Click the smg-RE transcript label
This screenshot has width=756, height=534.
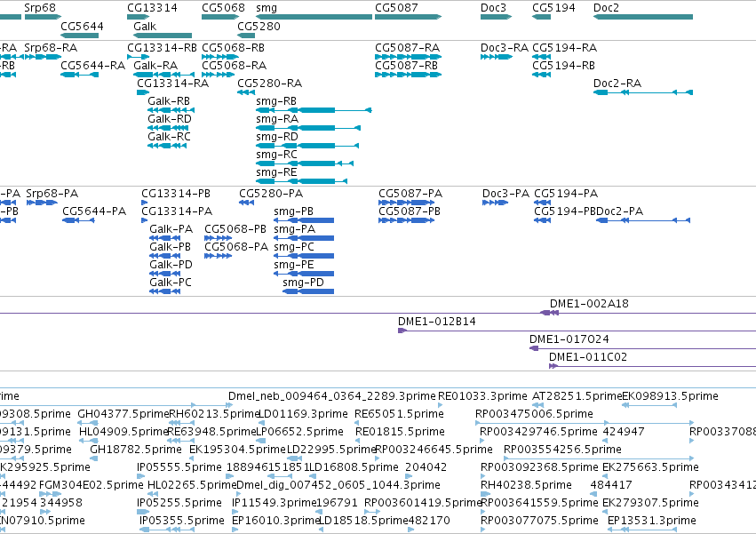point(276,172)
